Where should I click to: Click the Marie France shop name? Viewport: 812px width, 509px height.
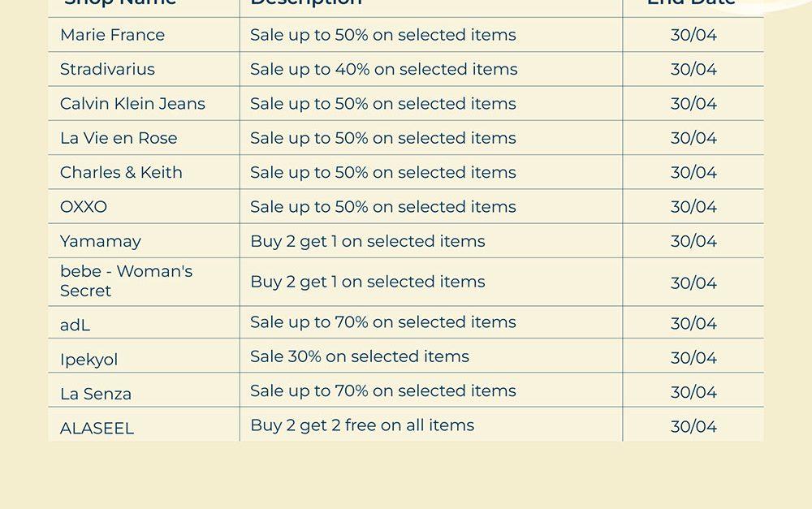pos(112,35)
